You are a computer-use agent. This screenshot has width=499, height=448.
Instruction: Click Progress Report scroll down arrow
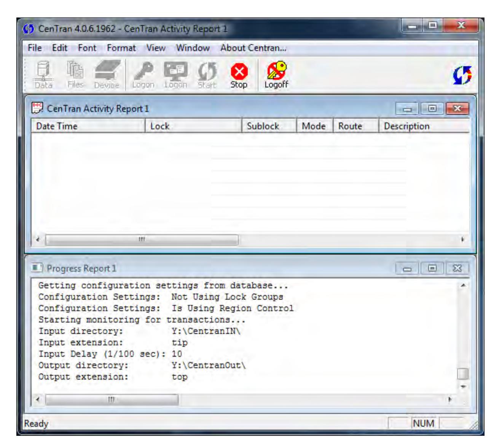tap(462, 386)
